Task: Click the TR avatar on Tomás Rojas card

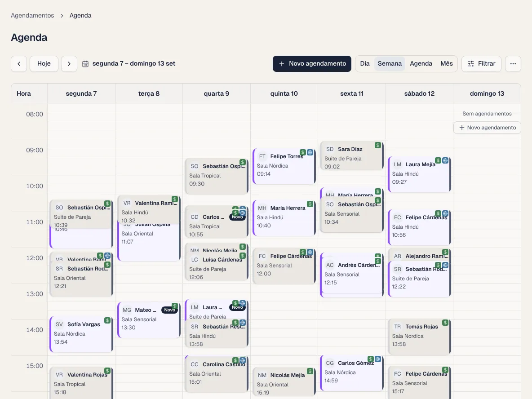Action: pos(397,327)
